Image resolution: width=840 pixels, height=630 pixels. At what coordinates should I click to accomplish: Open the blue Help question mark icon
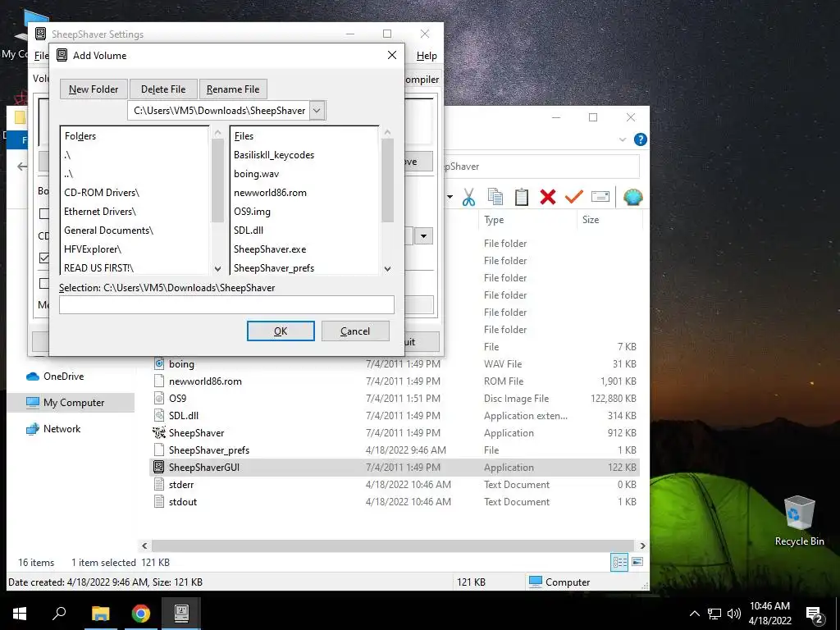(640, 139)
